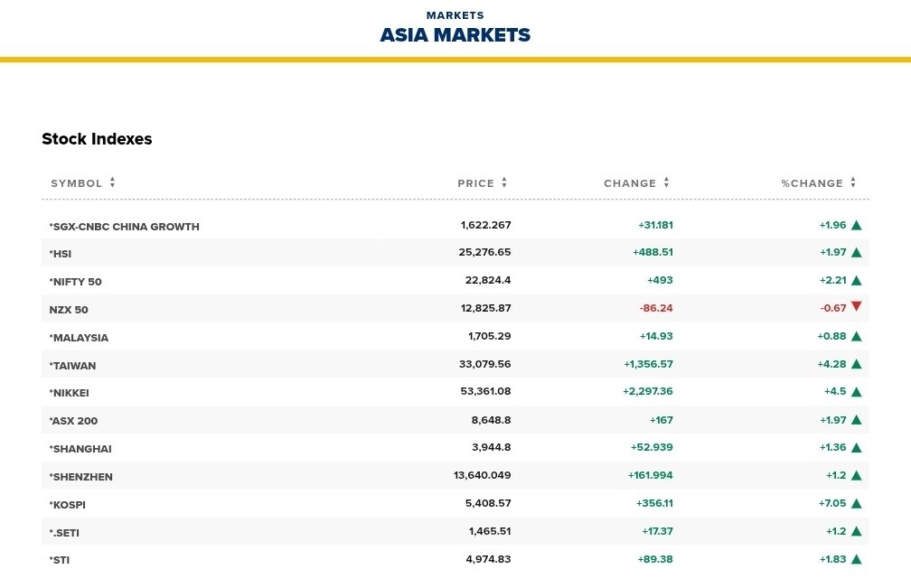Viewport: 911px width, 588px height.
Task: Click the red down arrow for NZX 50
Action: 856,307
